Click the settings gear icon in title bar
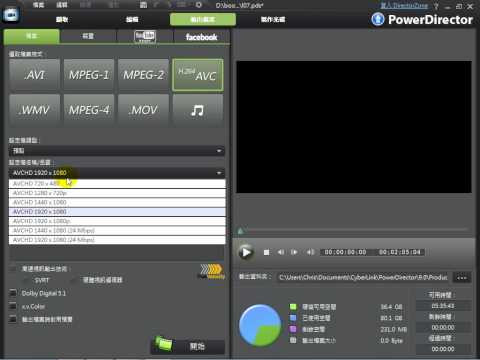Screen dimensions: 480x360 pyautogui.click(x=198, y=5)
